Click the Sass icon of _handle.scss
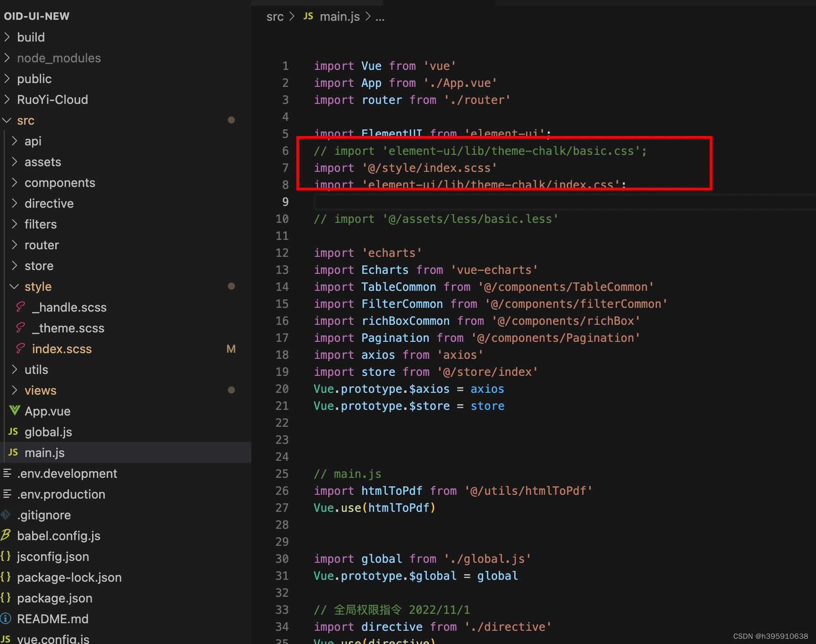The image size is (816, 644). [20, 307]
